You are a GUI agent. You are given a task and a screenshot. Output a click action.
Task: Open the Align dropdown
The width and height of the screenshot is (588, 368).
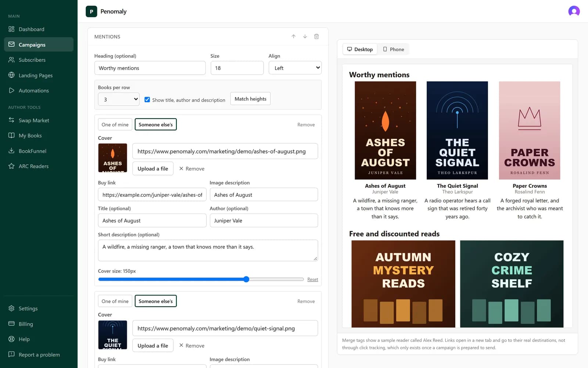(x=295, y=68)
